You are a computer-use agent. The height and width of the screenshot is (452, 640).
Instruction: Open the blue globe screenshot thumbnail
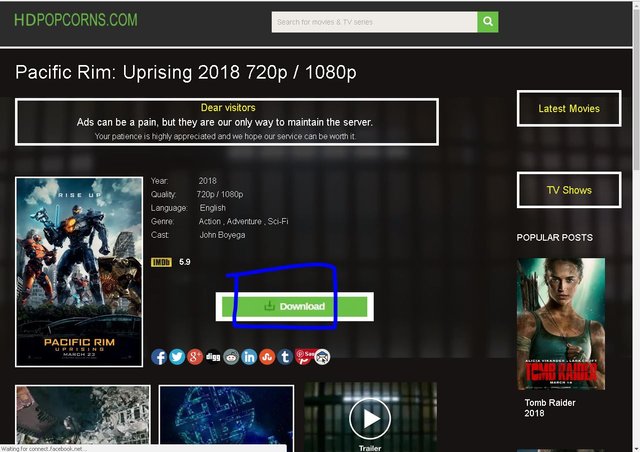[x=226, y=414]
